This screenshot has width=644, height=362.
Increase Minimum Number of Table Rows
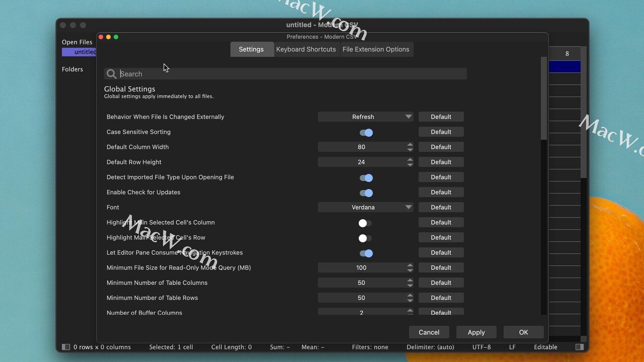pos(410,295)
